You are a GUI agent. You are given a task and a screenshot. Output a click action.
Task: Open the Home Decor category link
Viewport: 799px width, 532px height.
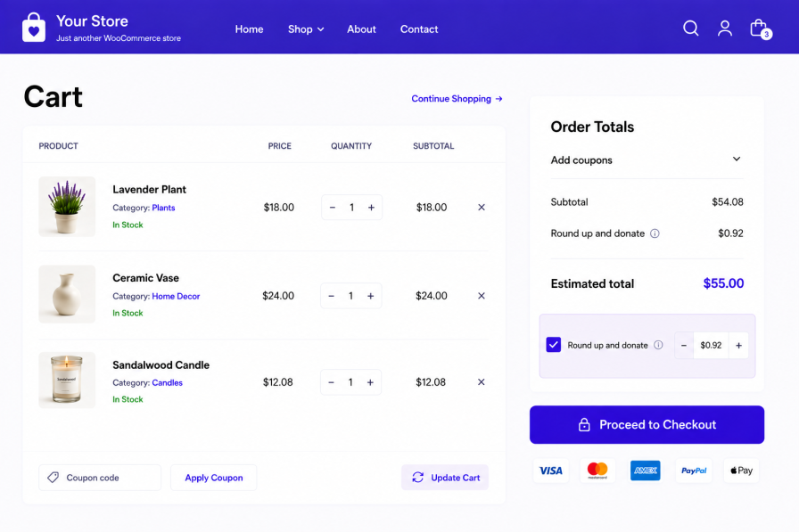click(x=176, y=296)
